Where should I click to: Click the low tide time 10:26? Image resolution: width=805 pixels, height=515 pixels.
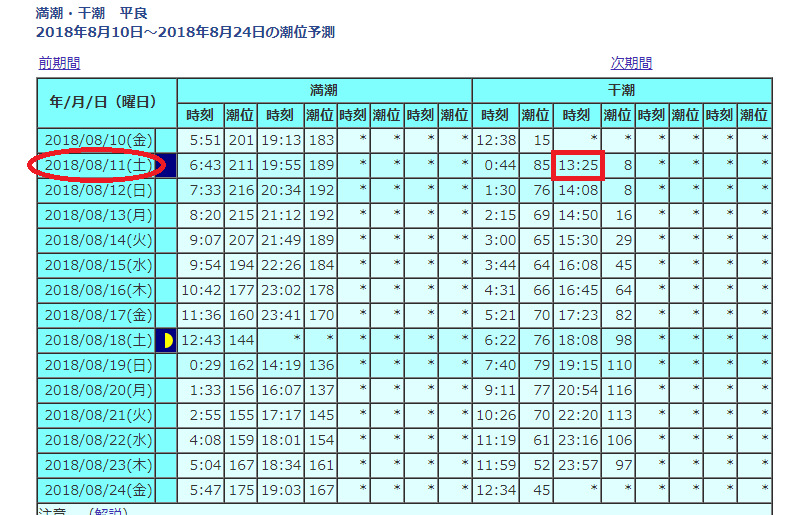coord(495,415)
